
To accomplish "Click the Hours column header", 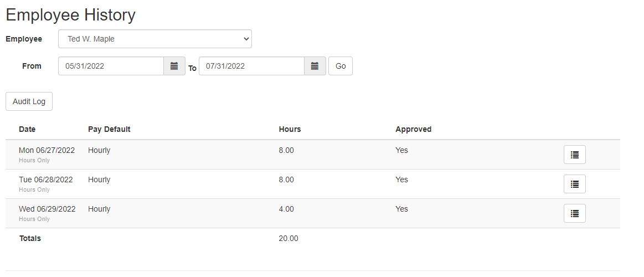I will coord(290,129).
